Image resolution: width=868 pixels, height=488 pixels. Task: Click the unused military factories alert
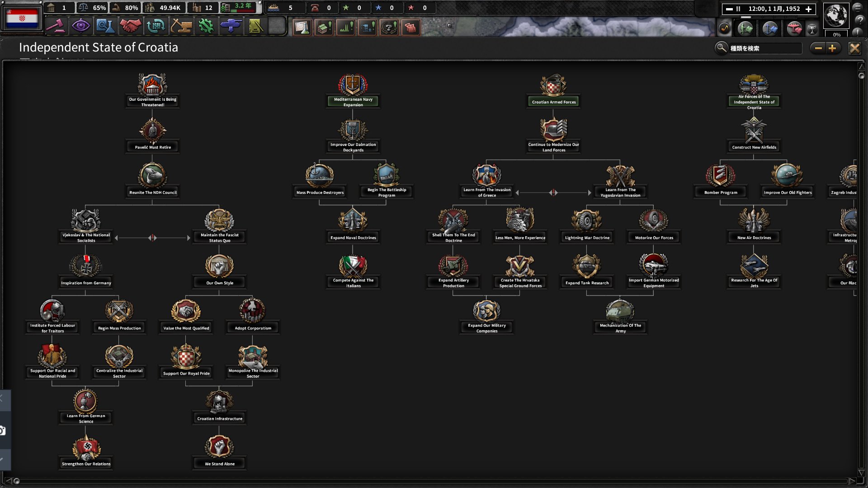pyautogui.click(x=345, y=28)
